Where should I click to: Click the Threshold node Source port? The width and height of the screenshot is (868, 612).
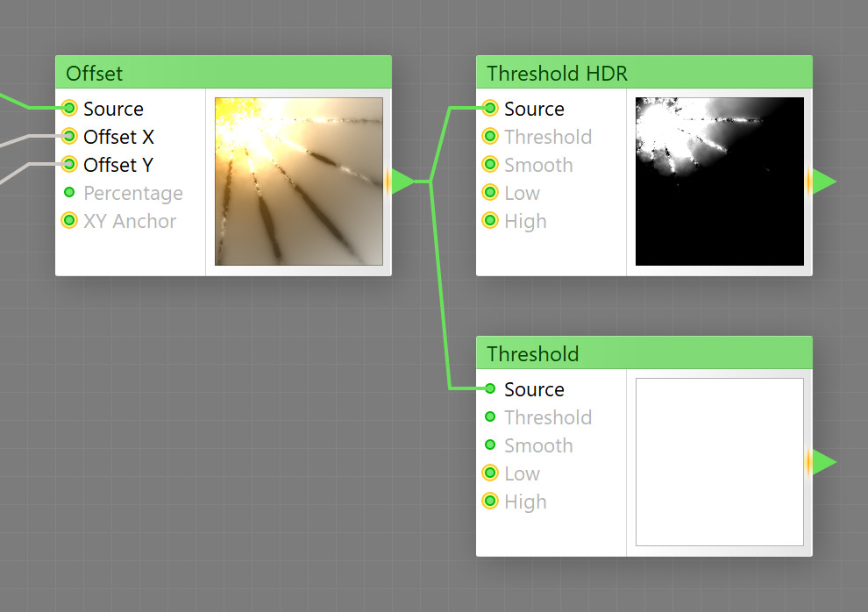(x=490, y=388)
